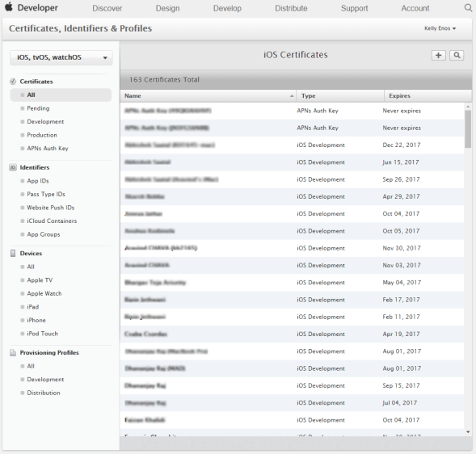Screen dimensions: 476x454
Task: Click the Expires column header
Action: [x=428, y=95]
